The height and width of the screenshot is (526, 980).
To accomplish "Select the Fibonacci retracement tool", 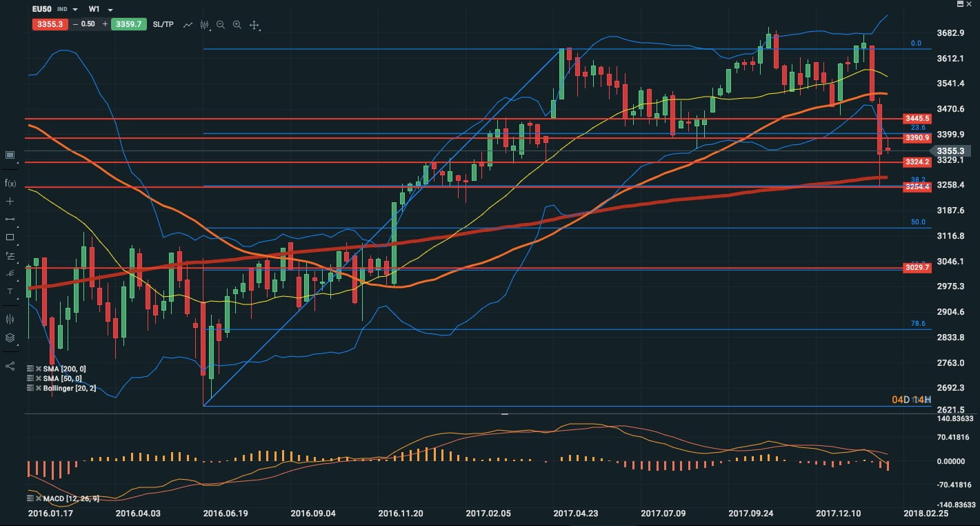I will [10, 255].
